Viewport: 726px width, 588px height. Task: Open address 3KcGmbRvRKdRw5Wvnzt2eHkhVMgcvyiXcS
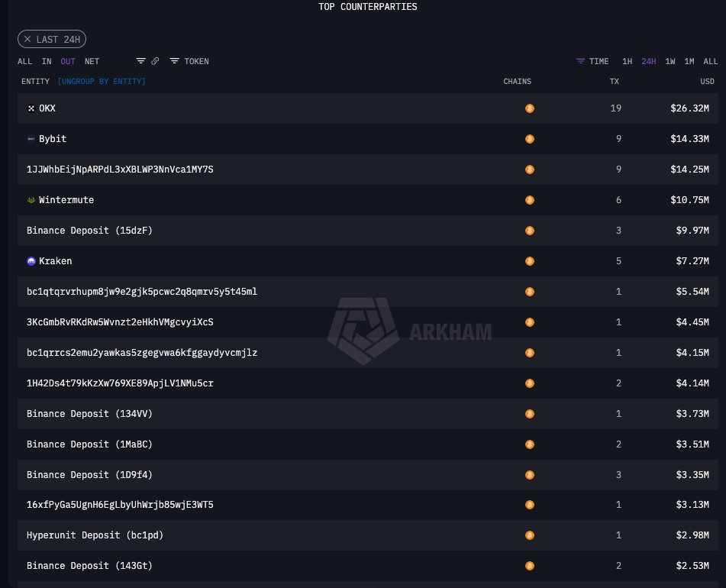[120, 322]
